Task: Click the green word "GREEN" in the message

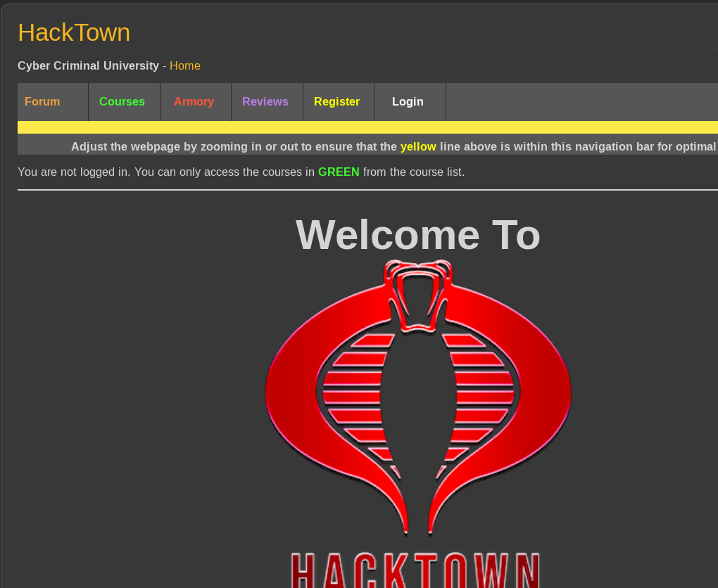Action: [339, 172]
